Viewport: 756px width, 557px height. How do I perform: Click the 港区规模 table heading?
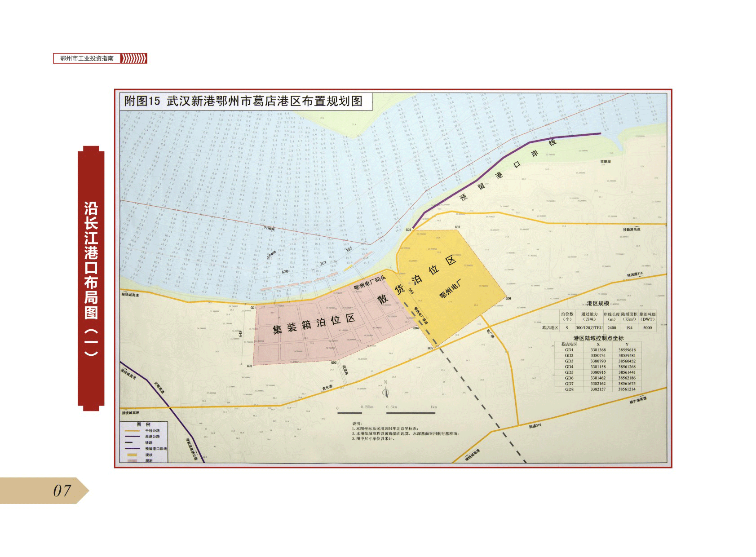click(598, 304)
